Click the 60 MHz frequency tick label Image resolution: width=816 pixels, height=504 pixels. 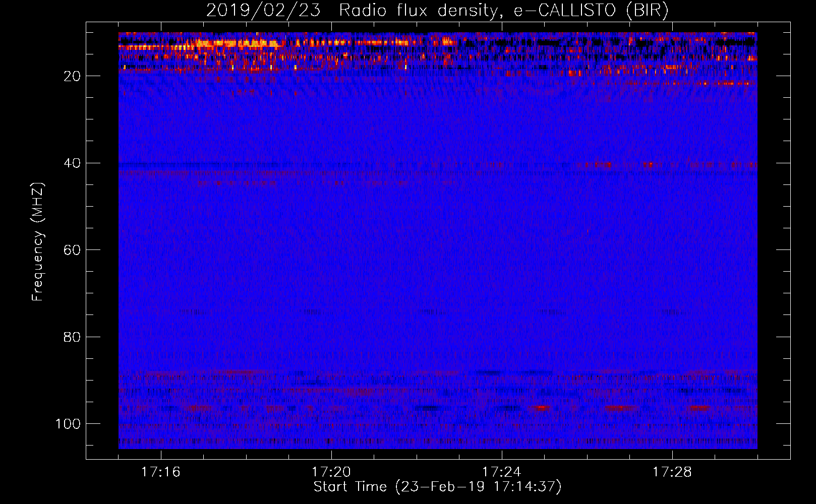tap(72, 250)
